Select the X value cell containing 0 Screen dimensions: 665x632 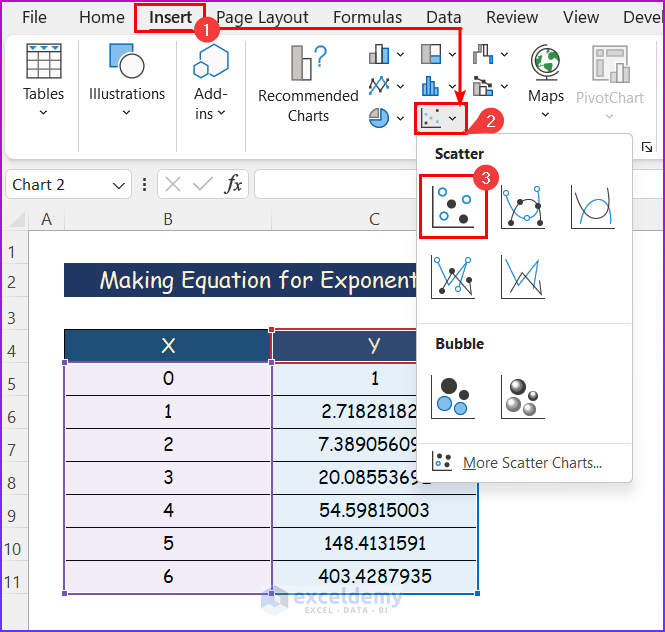tap(168, 379)
